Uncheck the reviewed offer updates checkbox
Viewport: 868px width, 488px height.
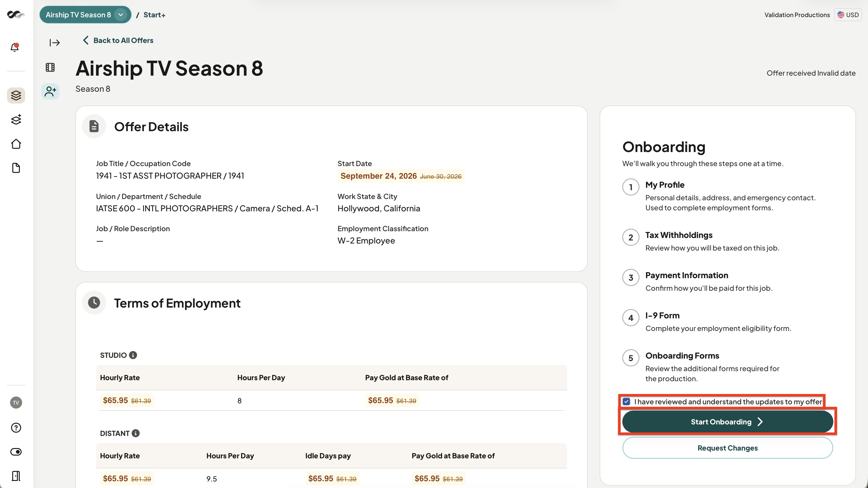[x=626, y=402]
